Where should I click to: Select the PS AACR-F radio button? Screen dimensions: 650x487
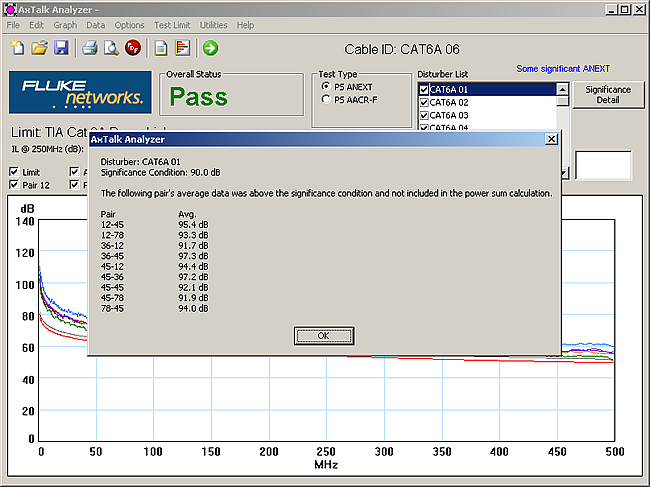326,99
